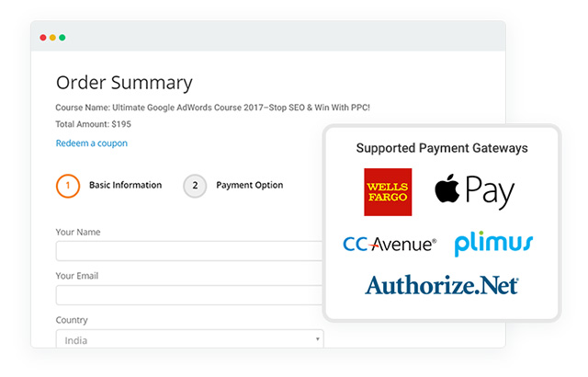This screenshot has width=588, height=377.
Task: Click the Supported Payment Gateways title
Action: tap(442, 148)
